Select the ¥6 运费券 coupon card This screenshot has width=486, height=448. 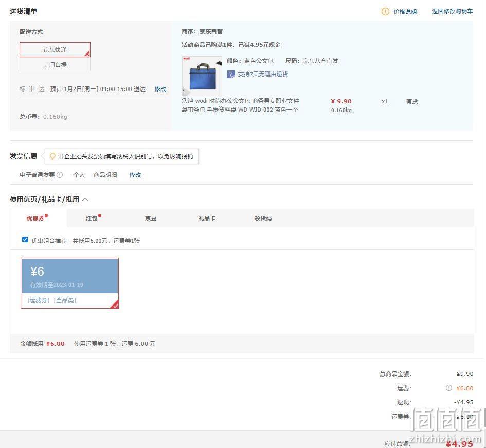tap(69, 283)
